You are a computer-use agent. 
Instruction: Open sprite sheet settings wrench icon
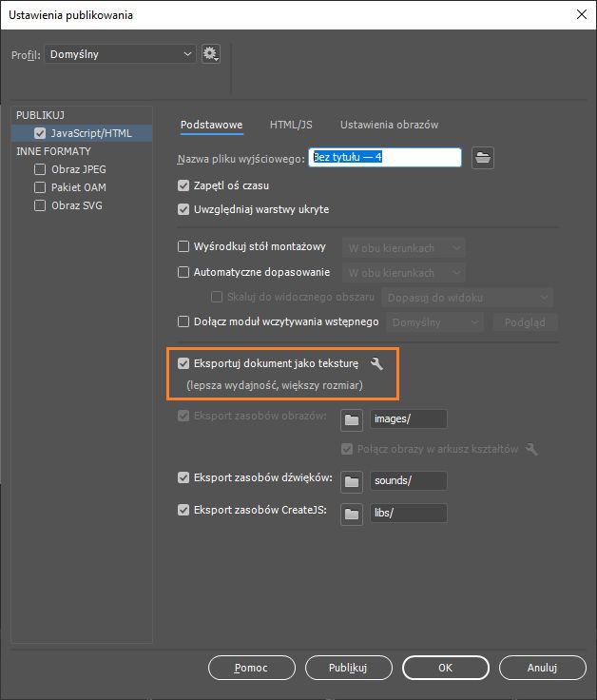531,449
